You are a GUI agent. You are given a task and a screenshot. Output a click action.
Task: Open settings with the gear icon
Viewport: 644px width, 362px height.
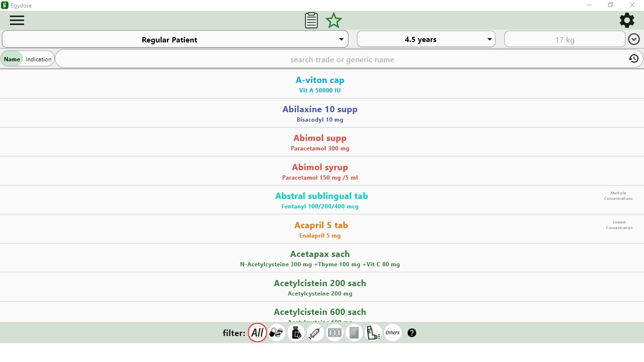(x=627, y=20)
